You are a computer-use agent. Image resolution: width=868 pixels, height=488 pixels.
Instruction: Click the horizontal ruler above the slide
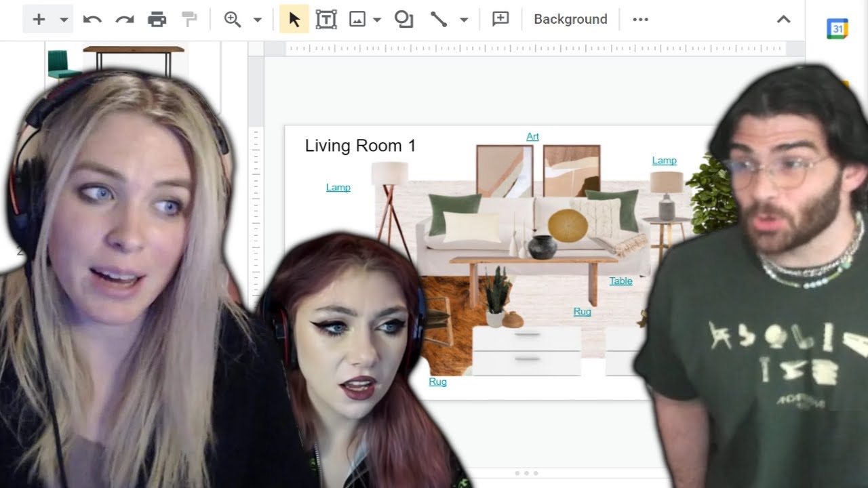click(x=535, y=48)
